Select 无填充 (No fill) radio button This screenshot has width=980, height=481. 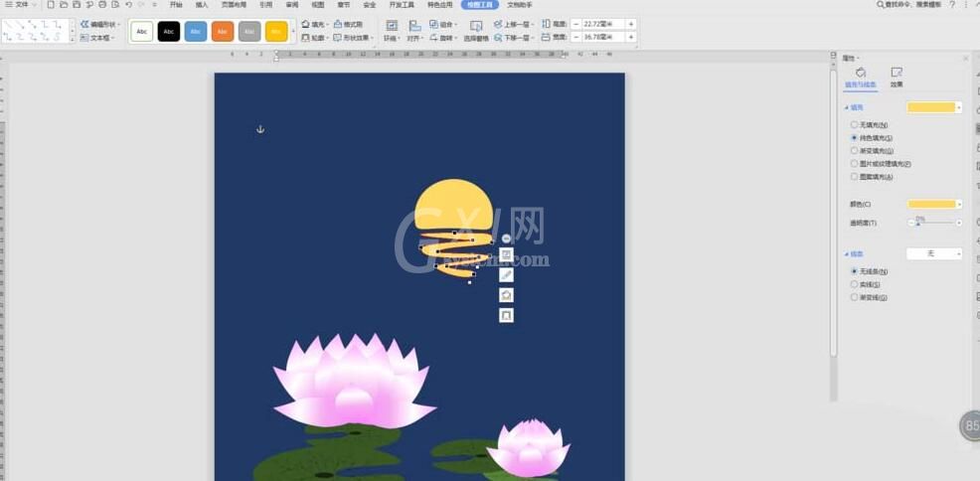[x=855, y=124]
